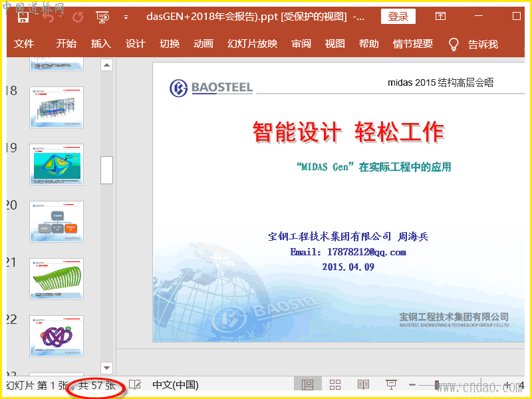Open the 文件 menu tab
The image size is (532, 399).
[x=24, y=44]
